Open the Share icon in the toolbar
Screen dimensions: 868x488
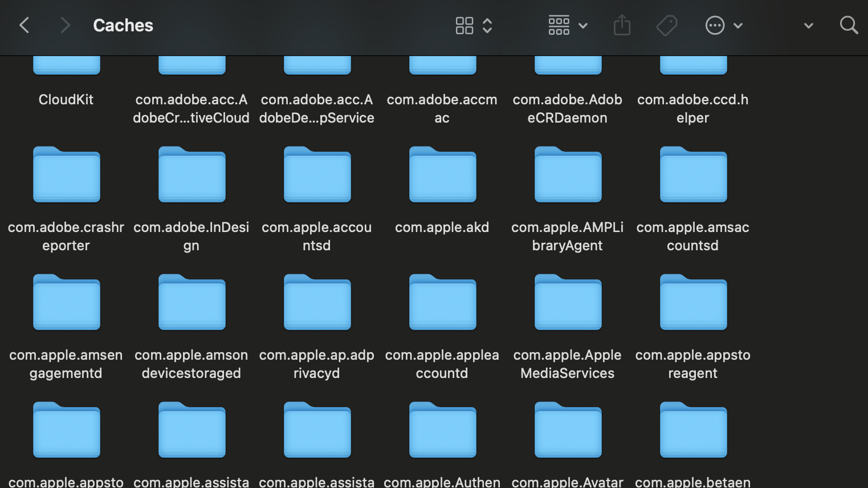[x=622, y=25]
